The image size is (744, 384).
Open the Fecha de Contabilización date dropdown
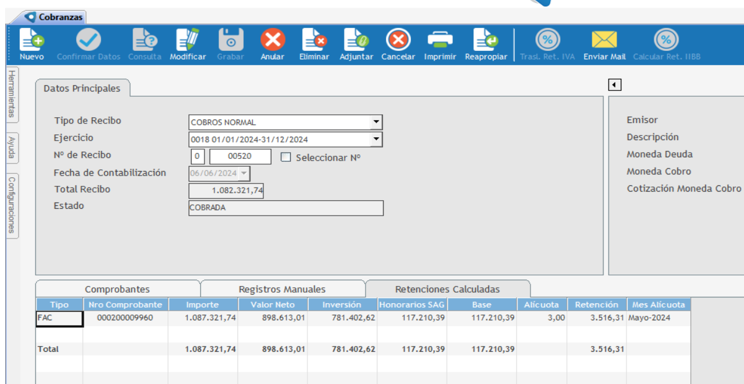tap(244, 174)
